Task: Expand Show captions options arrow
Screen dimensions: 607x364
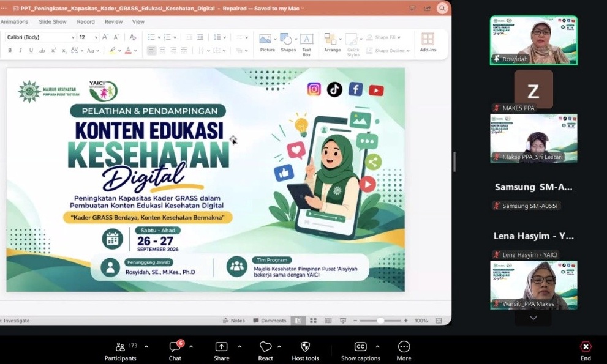Action: 377,347
